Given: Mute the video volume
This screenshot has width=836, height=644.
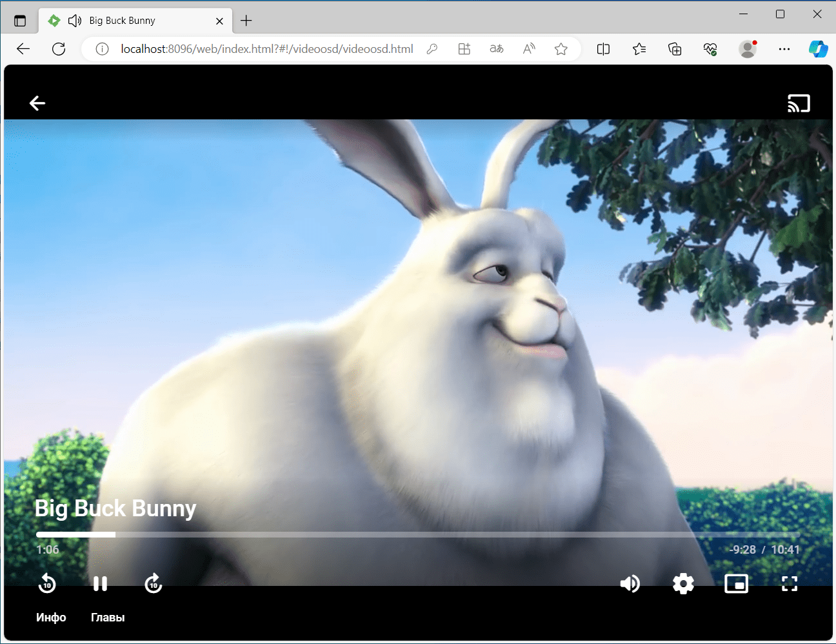Looking at the screenshot, I should pos(630,583).
